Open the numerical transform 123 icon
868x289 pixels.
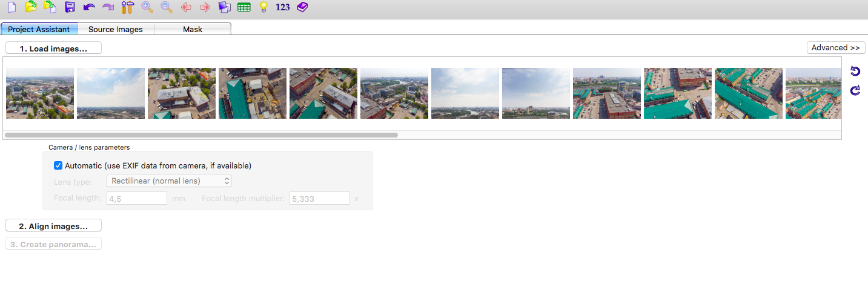coord(283,7)
